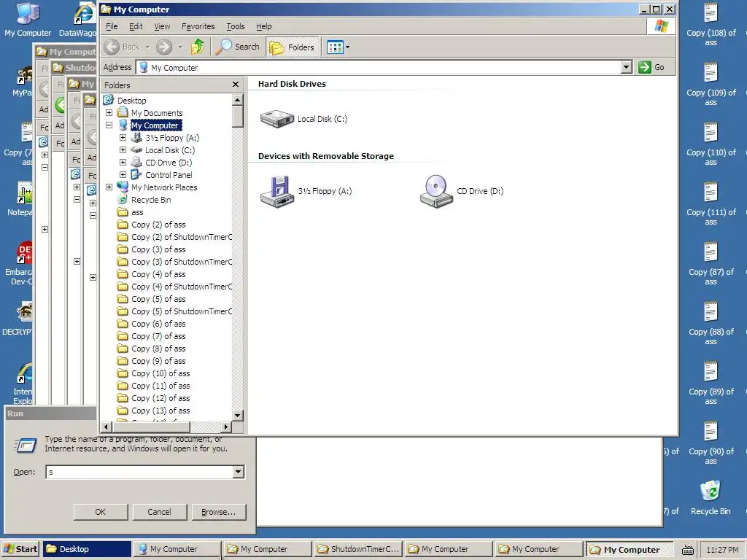Click the Forward arrow toolbar button

click(164, 47)
